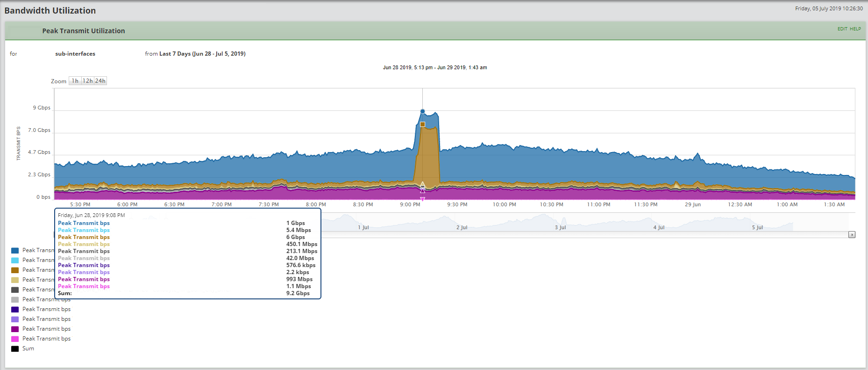Set zoom to 24h
This screenshot has height=370, width=868.
(x=100, y=81)
